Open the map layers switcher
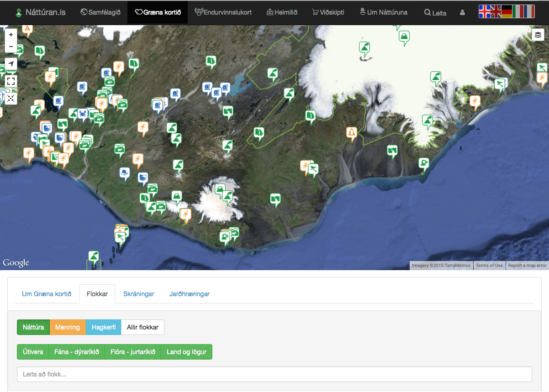Image resolution: width=549 pixels, height=392 pixels. click(538, 35)
